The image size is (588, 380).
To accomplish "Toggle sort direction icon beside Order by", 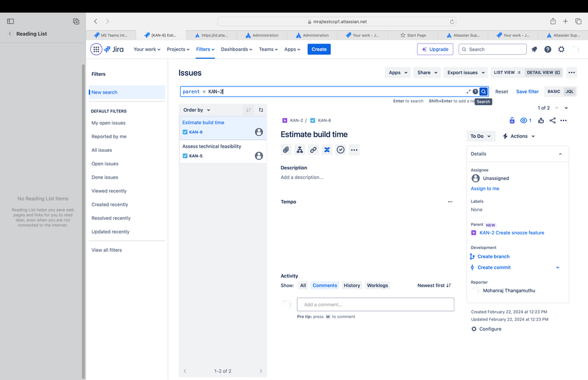I will tap(248, 110).
